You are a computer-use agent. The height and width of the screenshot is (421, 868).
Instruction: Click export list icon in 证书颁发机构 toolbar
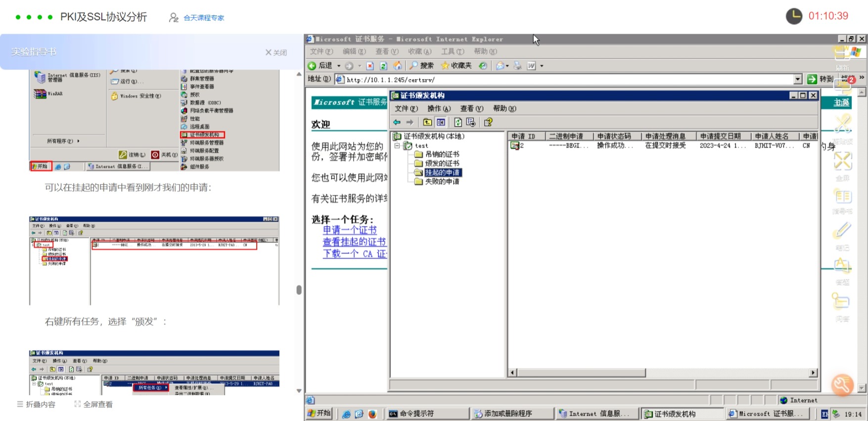pos(471,122)
